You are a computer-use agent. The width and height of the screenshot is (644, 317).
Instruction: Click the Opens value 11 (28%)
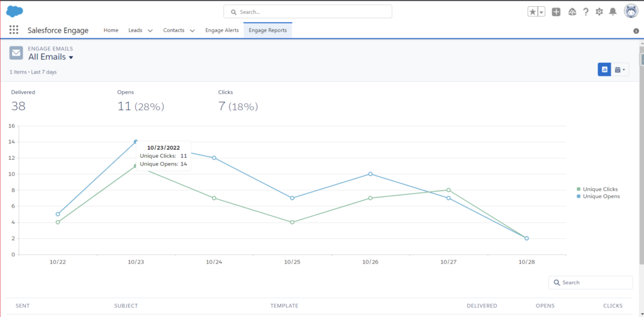click(140, 107)
